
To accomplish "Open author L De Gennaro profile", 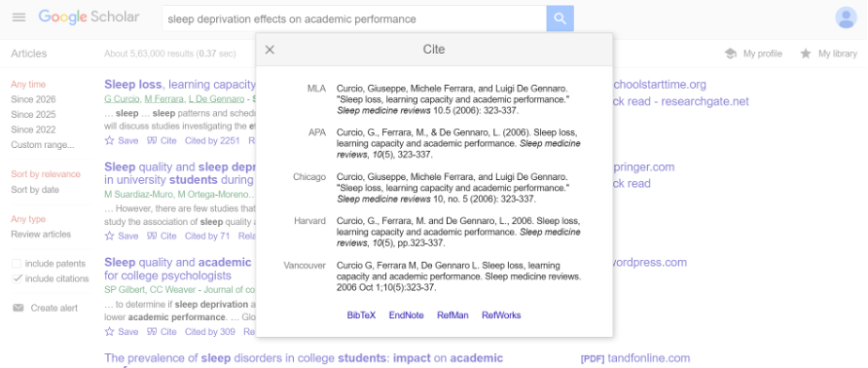I will coord(216,99).
